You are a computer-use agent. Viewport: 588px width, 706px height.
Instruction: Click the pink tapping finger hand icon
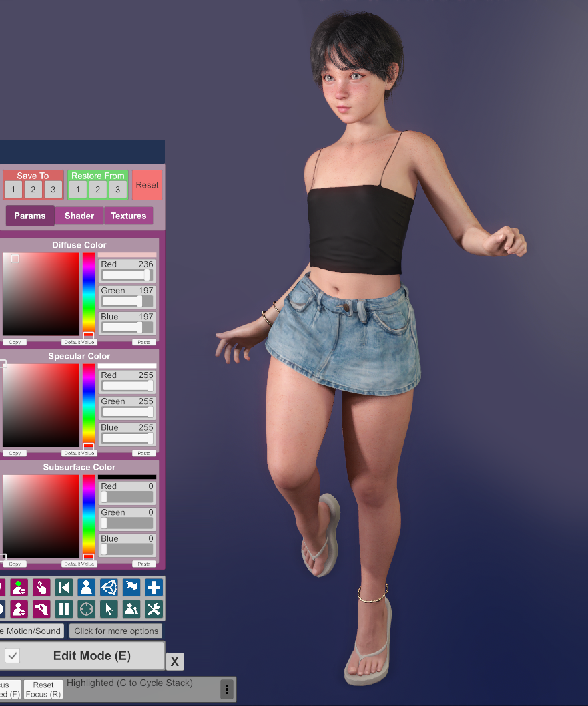41,588
